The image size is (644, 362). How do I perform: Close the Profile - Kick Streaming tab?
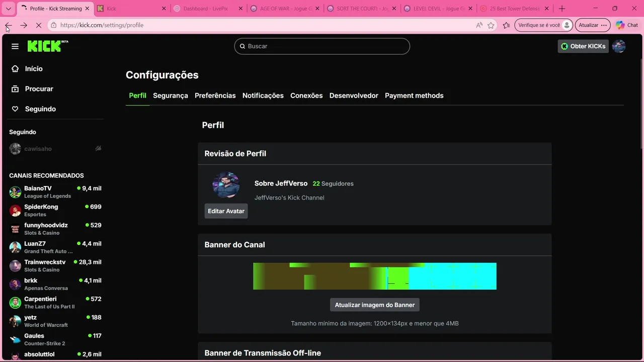click(x=87, y=9)
